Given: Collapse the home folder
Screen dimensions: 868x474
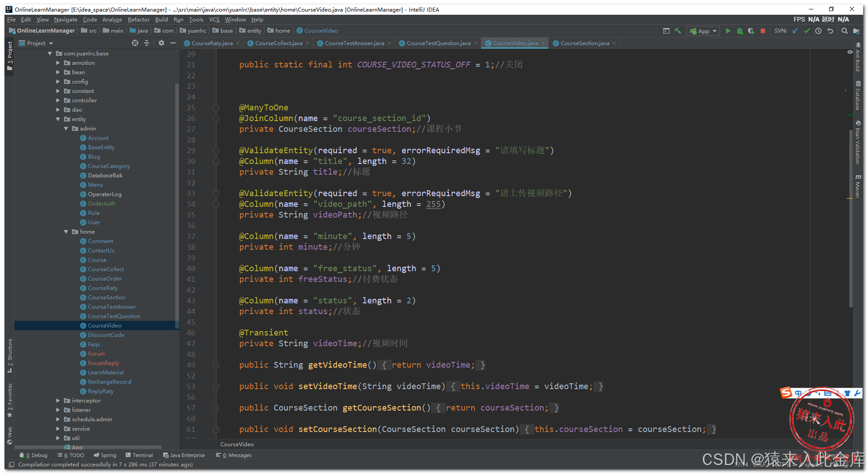Looking at the screenshot, I should point(66,232).
